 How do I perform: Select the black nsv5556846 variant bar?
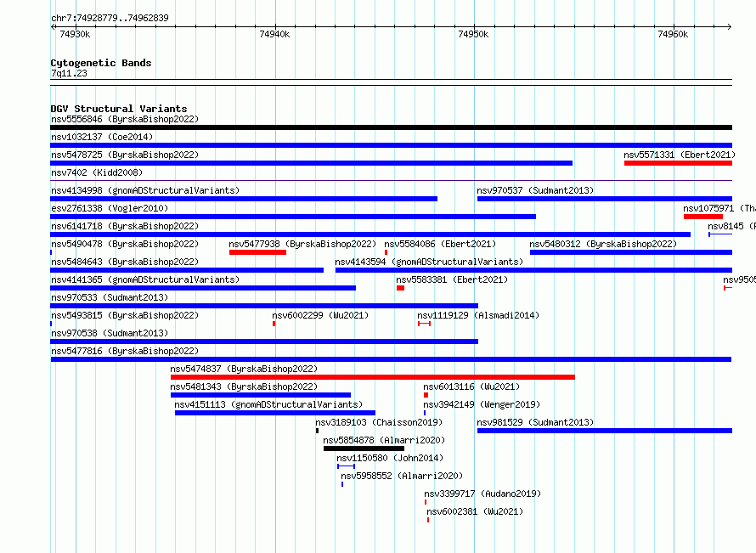tap(391, 127)
